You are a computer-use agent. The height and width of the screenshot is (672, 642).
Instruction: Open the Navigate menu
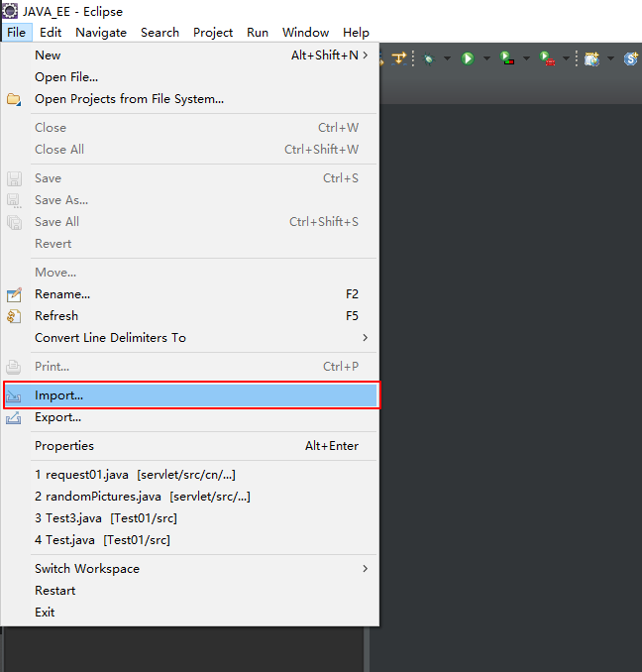101,33
